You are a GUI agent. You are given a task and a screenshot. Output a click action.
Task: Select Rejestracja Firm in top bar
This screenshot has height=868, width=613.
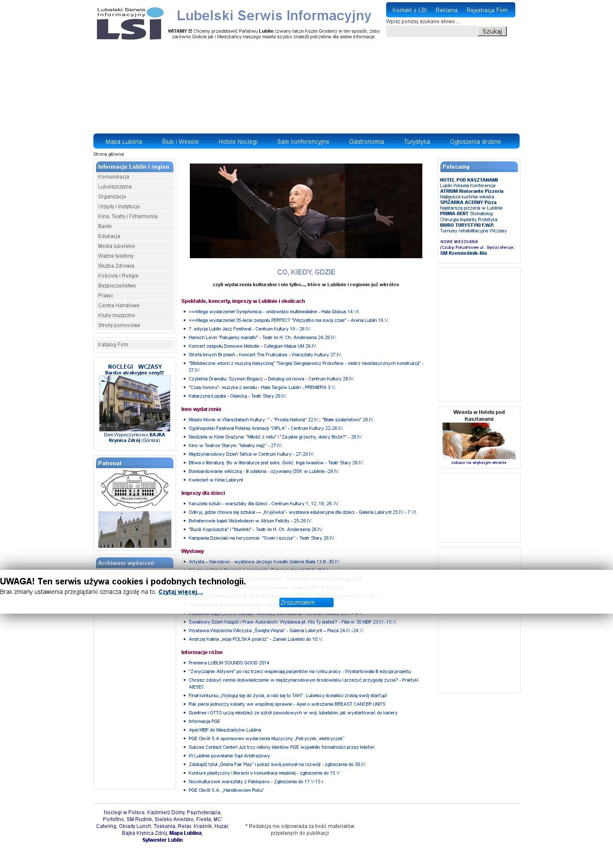click(x=486, y=10)
